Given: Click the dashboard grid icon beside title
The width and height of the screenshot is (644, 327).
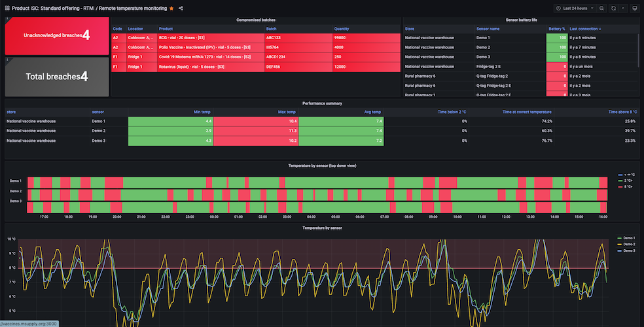Looking at the screenshot, I should point(6,8).
